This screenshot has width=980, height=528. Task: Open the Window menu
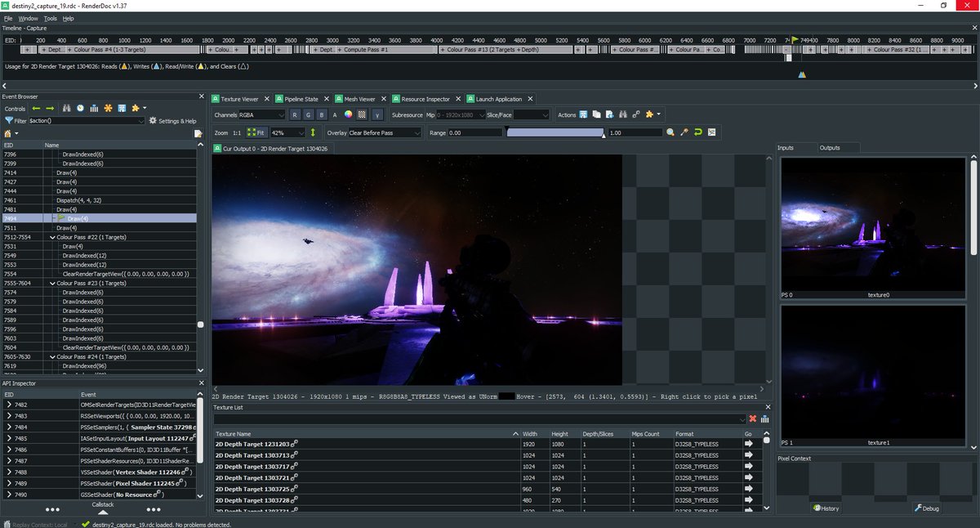[x=28, y=17]
